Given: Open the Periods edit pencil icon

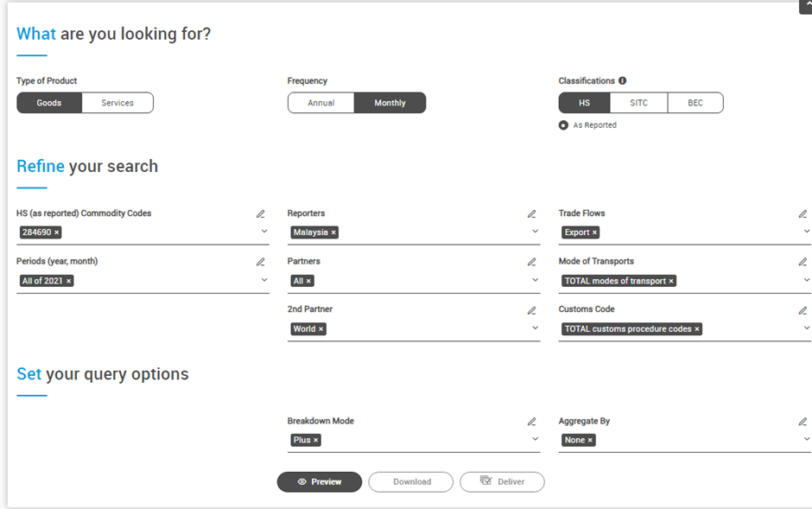Looking at the screenshot, I should (x=261, y=262).
